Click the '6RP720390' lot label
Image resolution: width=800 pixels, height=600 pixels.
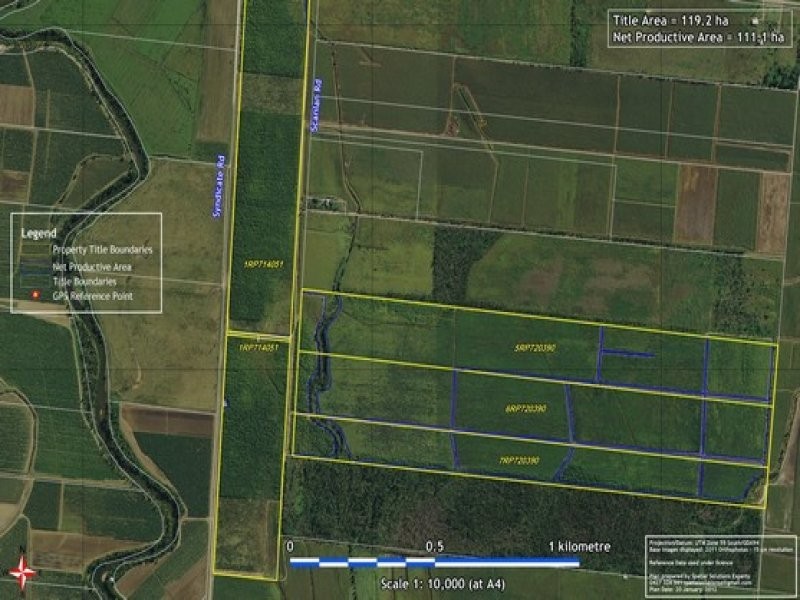(x=526, y=409)
